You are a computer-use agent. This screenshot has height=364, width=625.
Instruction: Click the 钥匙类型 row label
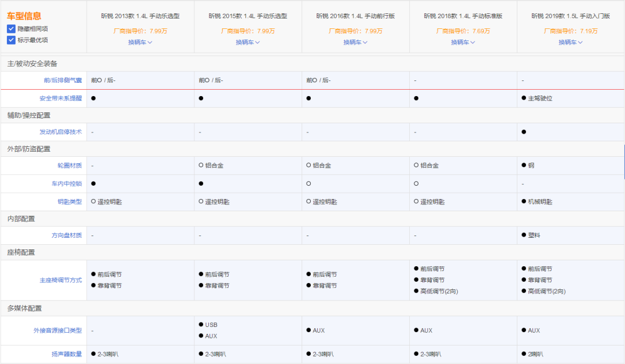click(x=69, y=202)
